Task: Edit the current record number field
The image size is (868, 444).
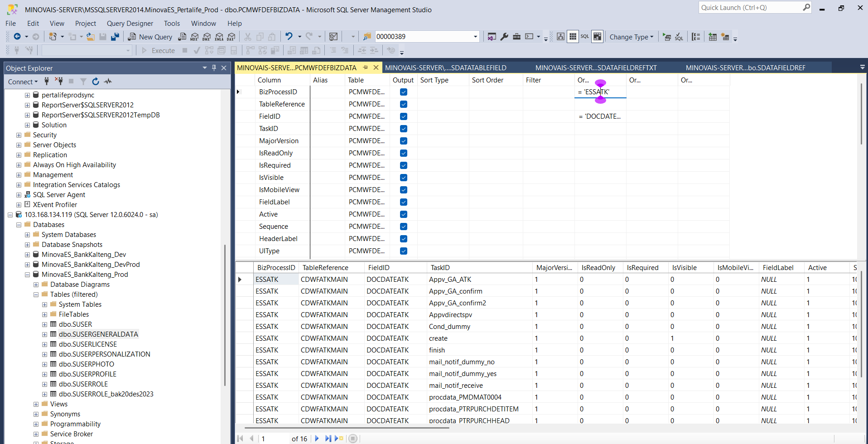Action: tap(274, 439)
